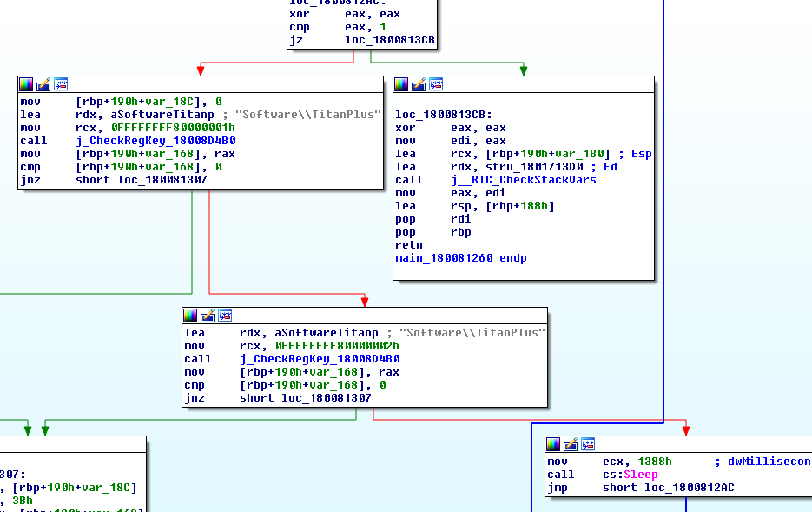
Task: Click color icon of loc_1800813CB node
Action: (x=401, y=84)
